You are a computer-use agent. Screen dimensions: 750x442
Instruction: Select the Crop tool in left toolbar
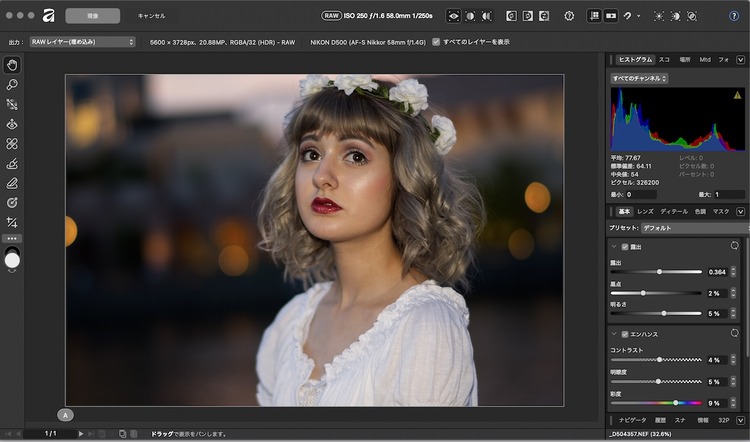pos(13,222)
